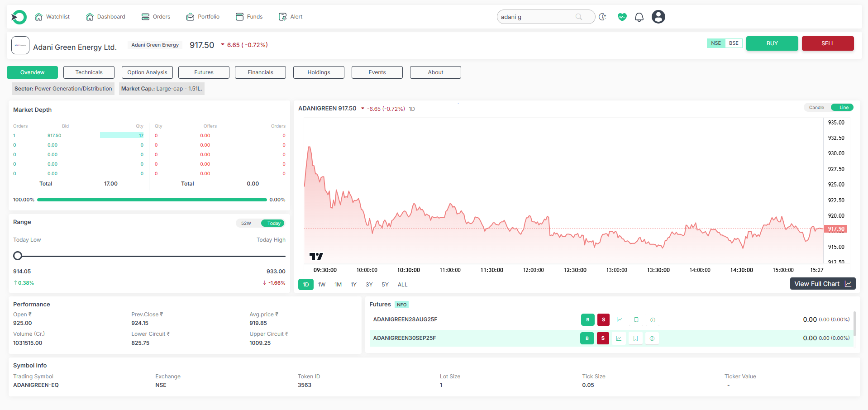Click the ADANIGREEN28AUG25F futures row name
This screenshot has width=868, height=410.
405,319
